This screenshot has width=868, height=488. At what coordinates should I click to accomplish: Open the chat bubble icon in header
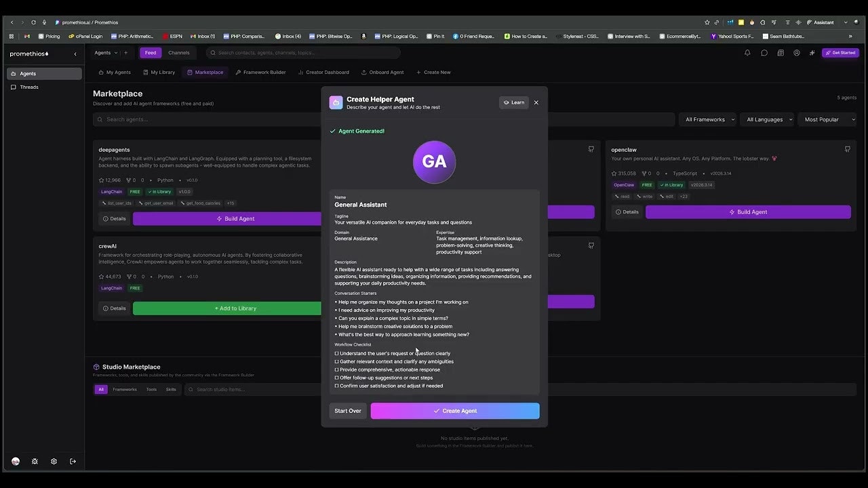tap(764, 53)
